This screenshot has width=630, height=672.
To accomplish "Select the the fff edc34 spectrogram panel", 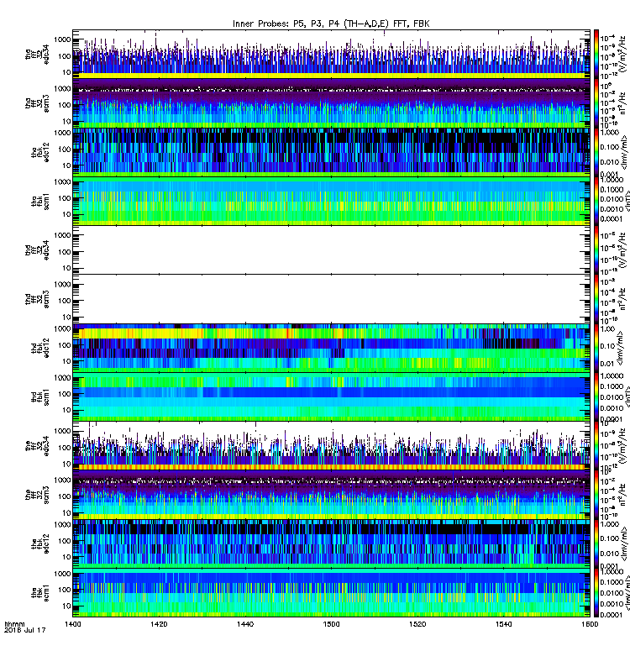I will click(331, 446).
